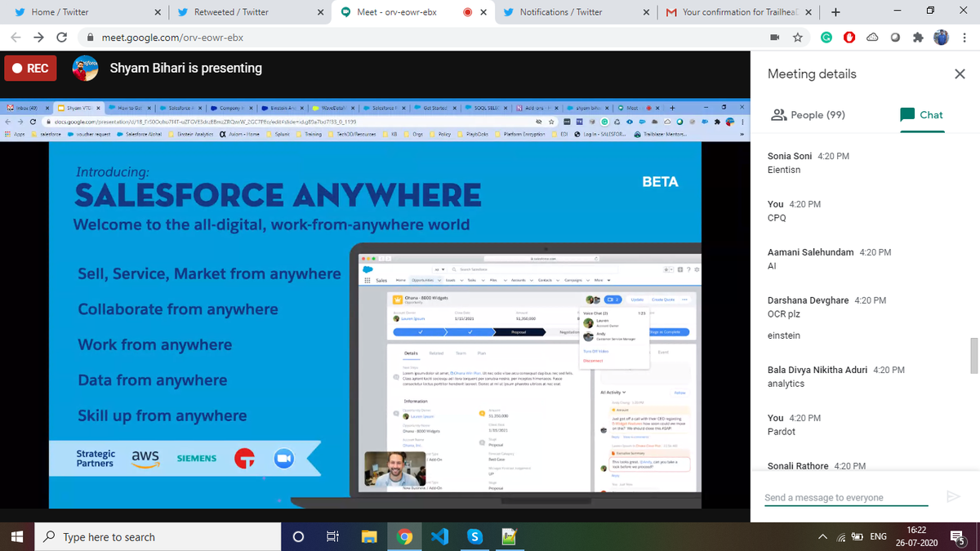
Task: Reload the Meet page
Action: 61,38
